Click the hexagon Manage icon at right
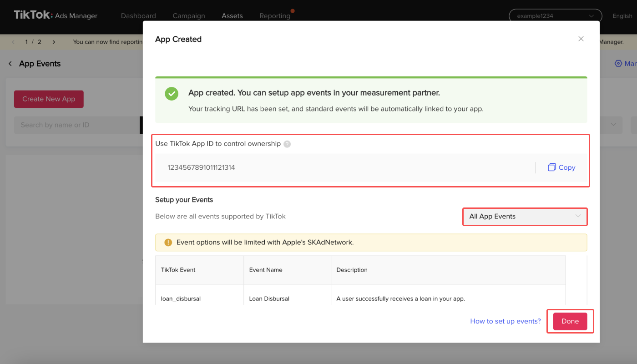The height and width of the screenshot is (364, 637). pos(618,64)
